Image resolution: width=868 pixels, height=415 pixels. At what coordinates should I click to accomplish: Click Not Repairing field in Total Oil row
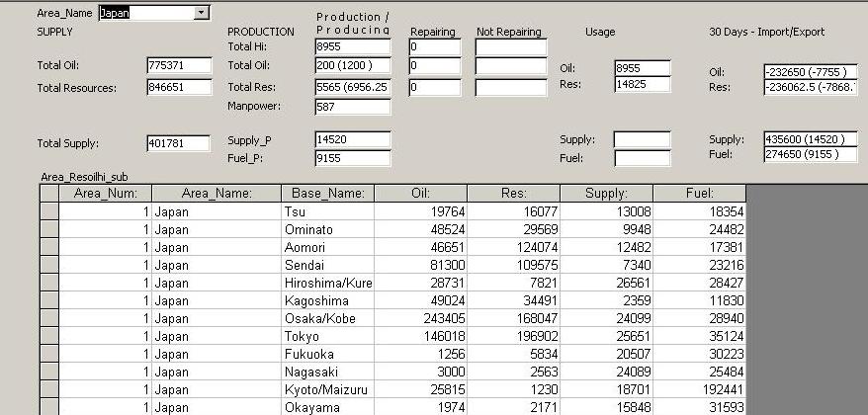[511, 66]
